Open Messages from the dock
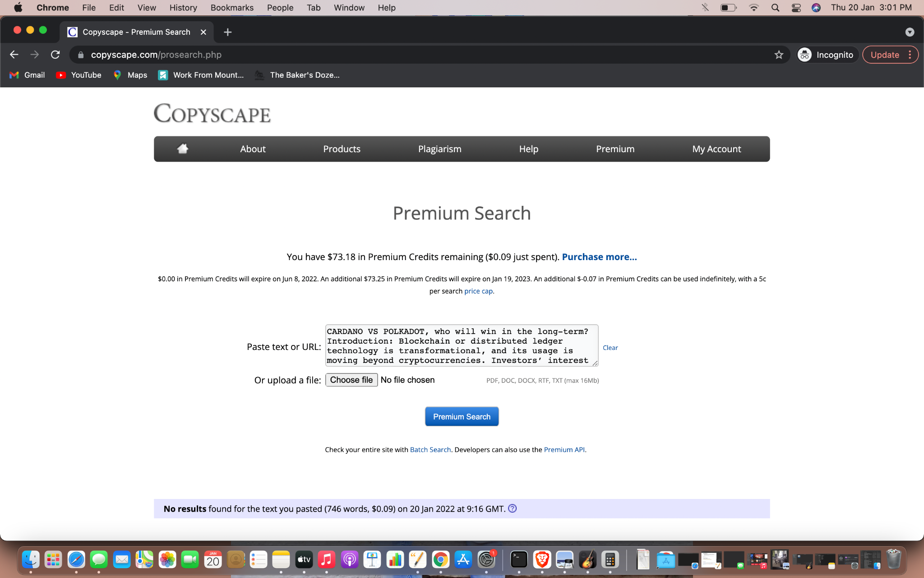 pos(99,560)
